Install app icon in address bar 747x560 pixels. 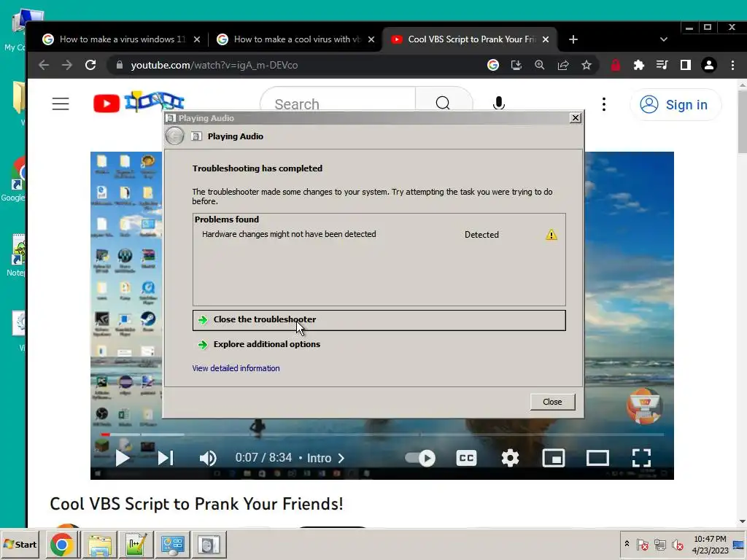click(x=516, y=65)
